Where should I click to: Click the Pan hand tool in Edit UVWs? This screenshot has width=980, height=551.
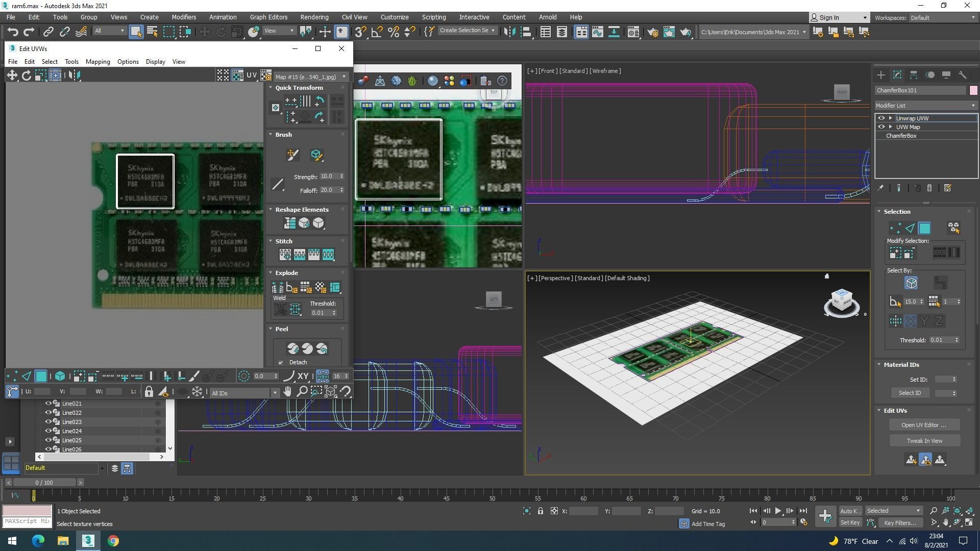[x=287, y=392]
